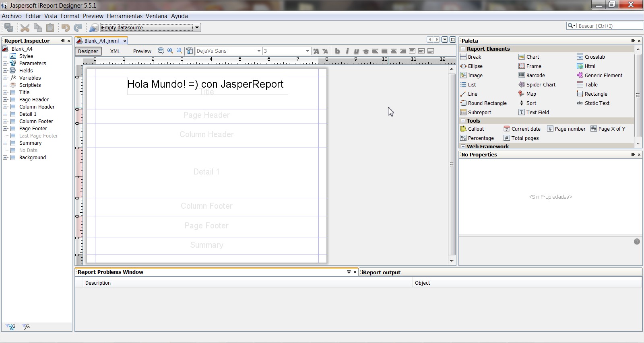
Task: Open the Ventana menu
Action: click(156, 16)
